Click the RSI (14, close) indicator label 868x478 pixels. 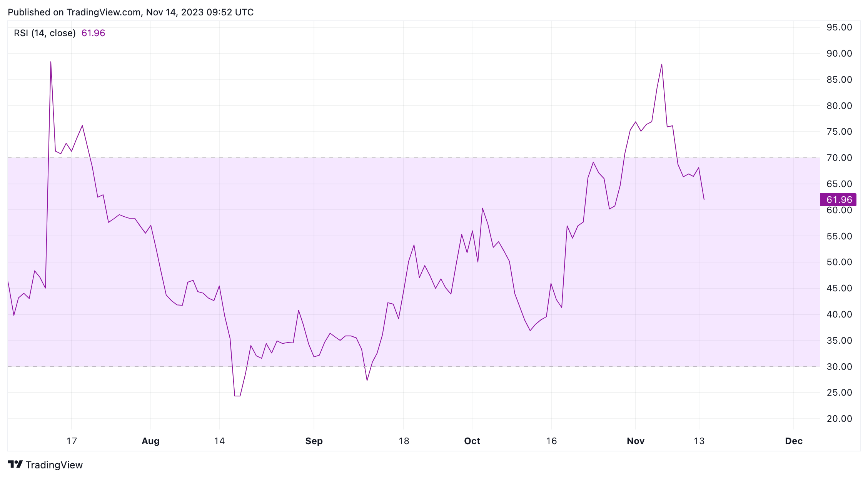(45, 33)
